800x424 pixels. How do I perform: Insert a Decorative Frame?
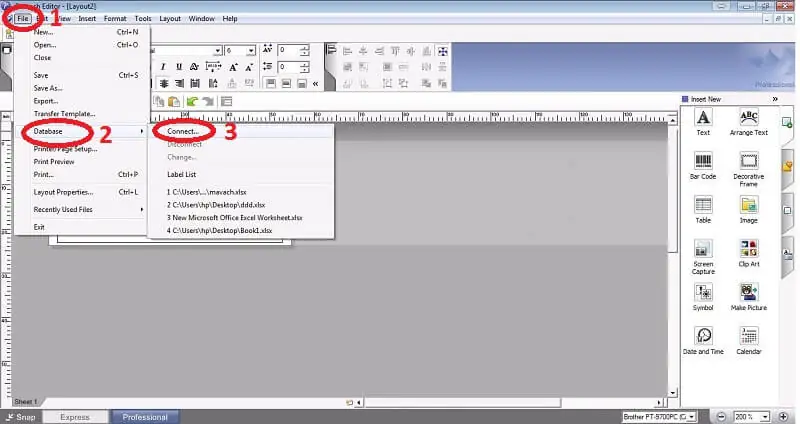point(748,169)
